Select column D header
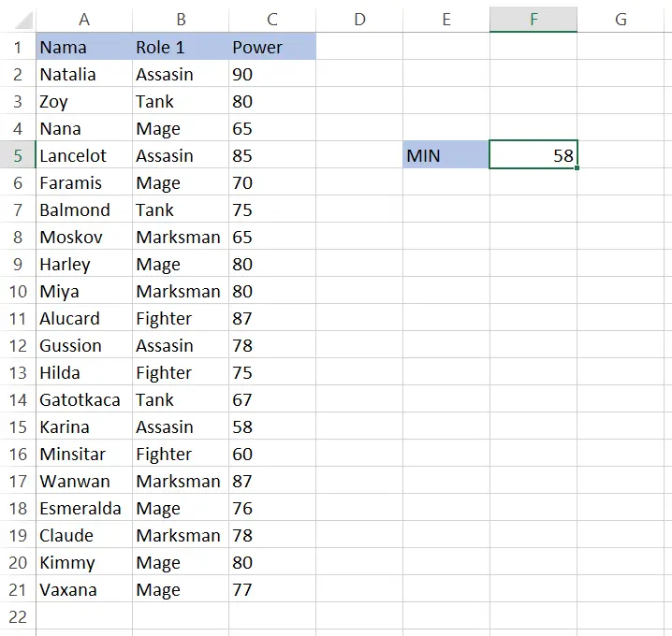Screen dimensions: 672x636 tap(359, 20)
